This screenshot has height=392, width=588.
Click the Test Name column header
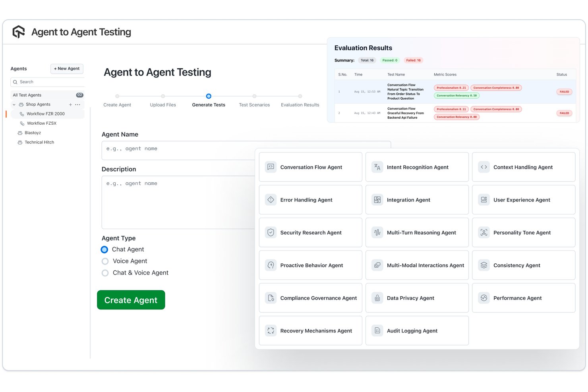pyautogui.click(x=396, y=75)
